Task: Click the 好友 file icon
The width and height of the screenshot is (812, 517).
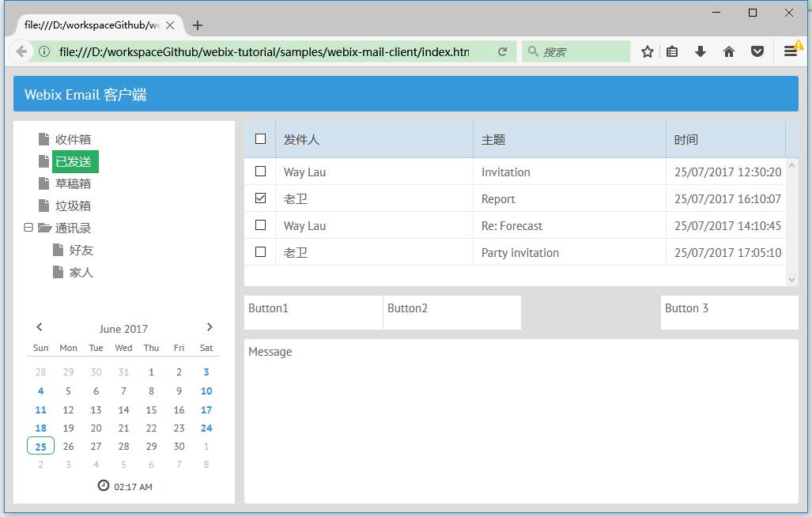Action: pos(58,251)
